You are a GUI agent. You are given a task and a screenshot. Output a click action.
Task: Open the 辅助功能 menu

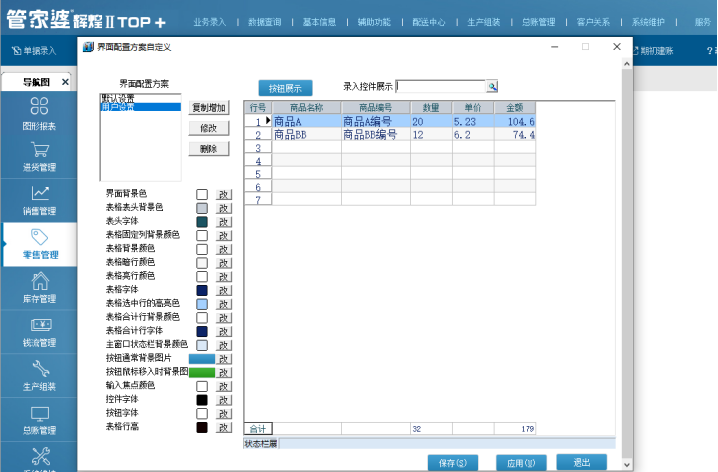[x=374, y=22]
